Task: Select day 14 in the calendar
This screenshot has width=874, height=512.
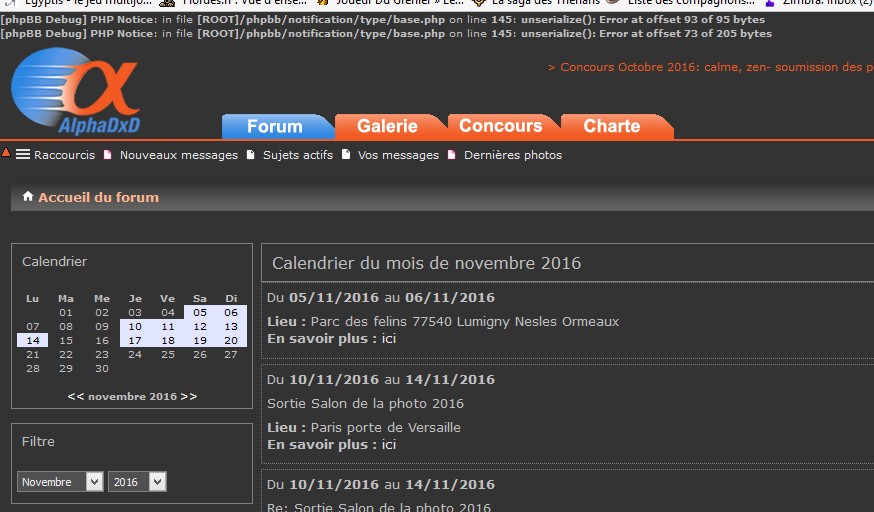Action: tap(33, 341)
